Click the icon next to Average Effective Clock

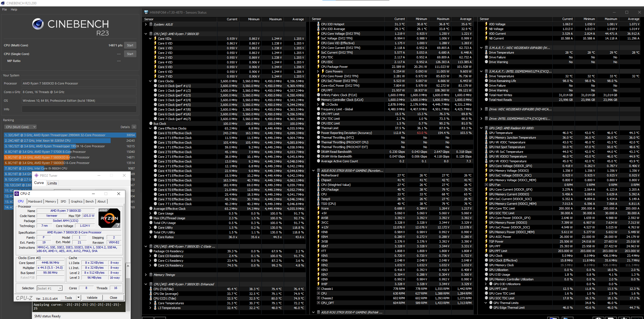pyautogui.click(x=151, y=209)
